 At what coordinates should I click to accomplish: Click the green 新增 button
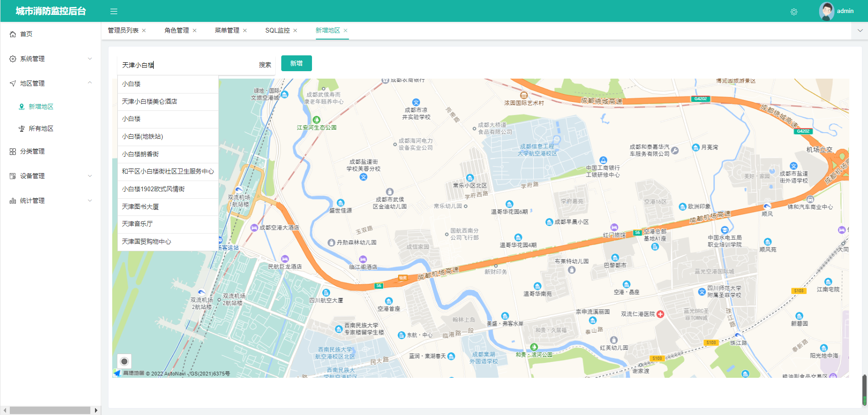297,63
